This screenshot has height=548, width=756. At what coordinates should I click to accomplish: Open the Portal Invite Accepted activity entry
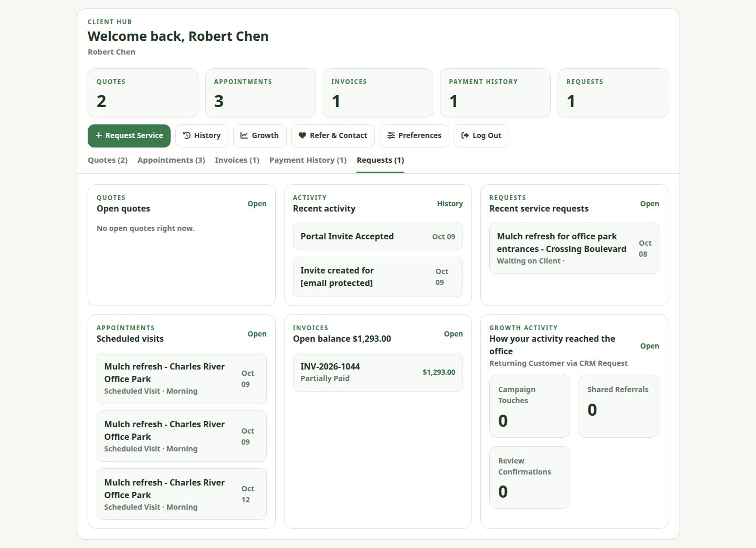tap(378, 237)
